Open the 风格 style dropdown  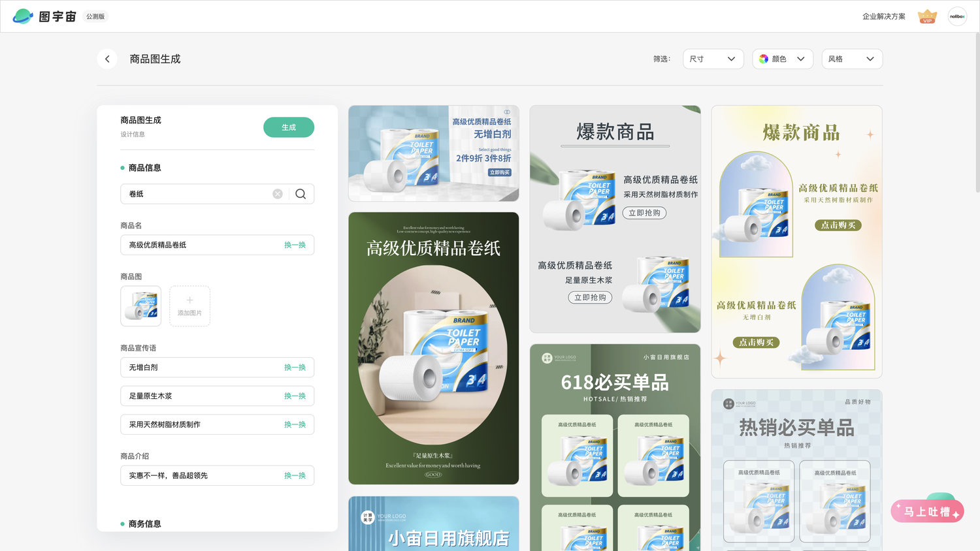(852, 59)
